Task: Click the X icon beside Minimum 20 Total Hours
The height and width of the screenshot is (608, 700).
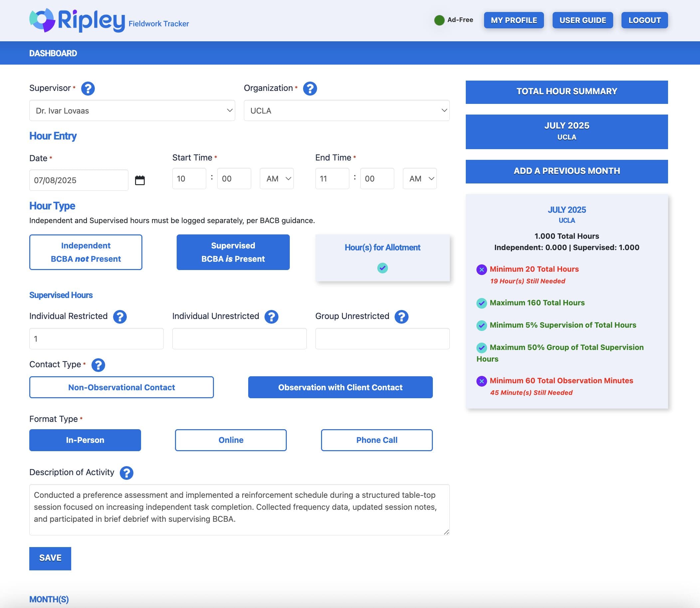Action: click(481, 270)
